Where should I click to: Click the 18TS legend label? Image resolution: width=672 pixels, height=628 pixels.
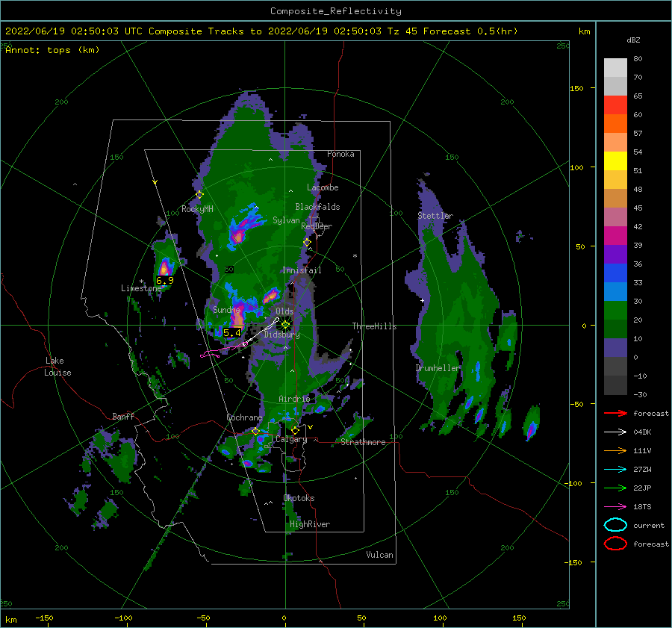[x=642, y=507]
